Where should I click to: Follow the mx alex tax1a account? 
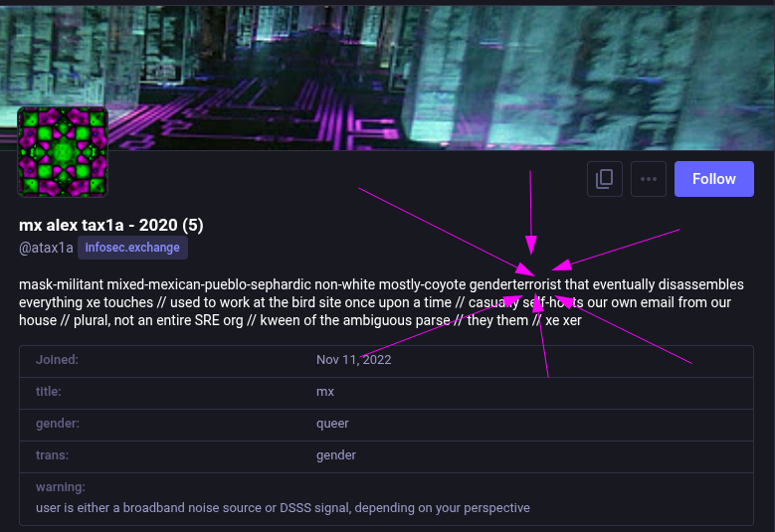point(713,179)
